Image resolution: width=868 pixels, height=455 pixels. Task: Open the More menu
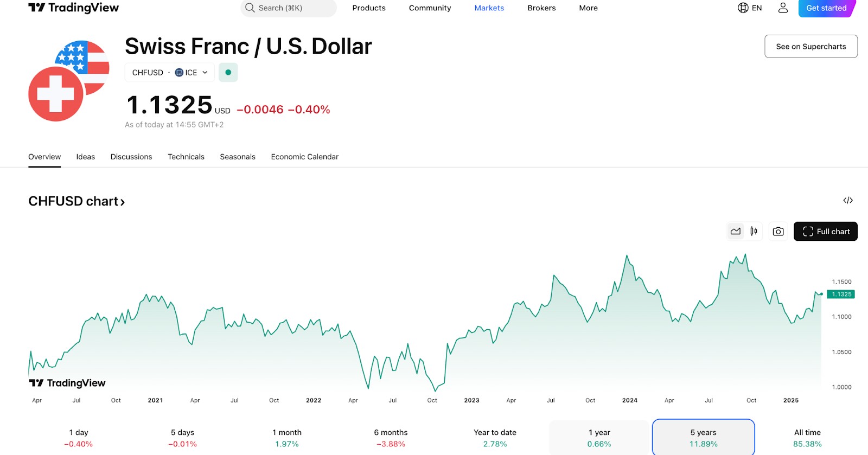[588, 8]
